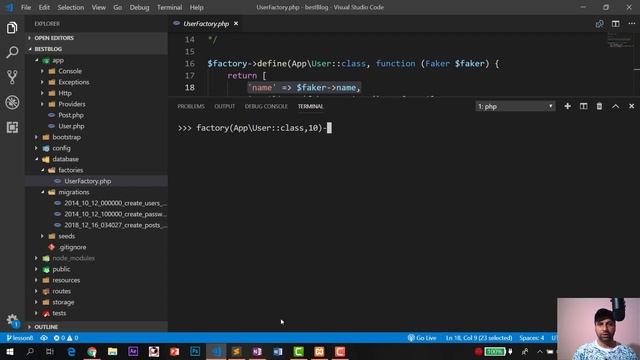Screen dimensions: 640x360
Task: Open Photoshop from the taskbar
Action: pyautogui.click(x=195, y=351)
